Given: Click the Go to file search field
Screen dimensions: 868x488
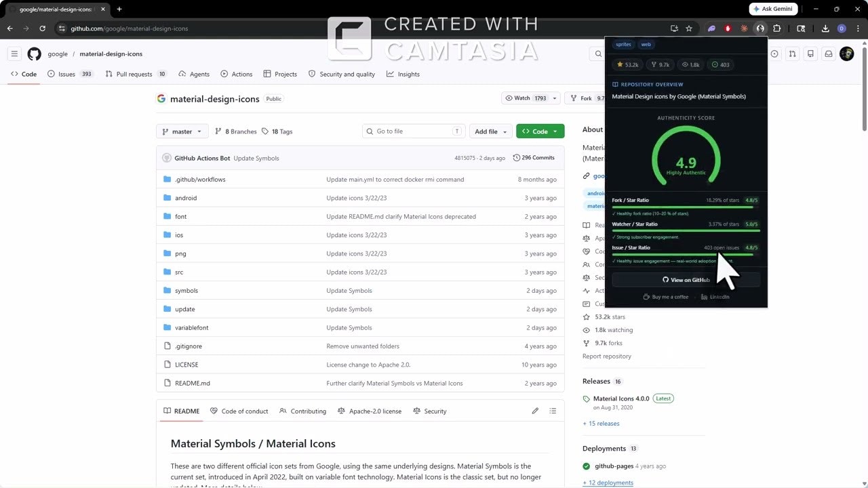Looking at the screenshot, I should [414, 131].
